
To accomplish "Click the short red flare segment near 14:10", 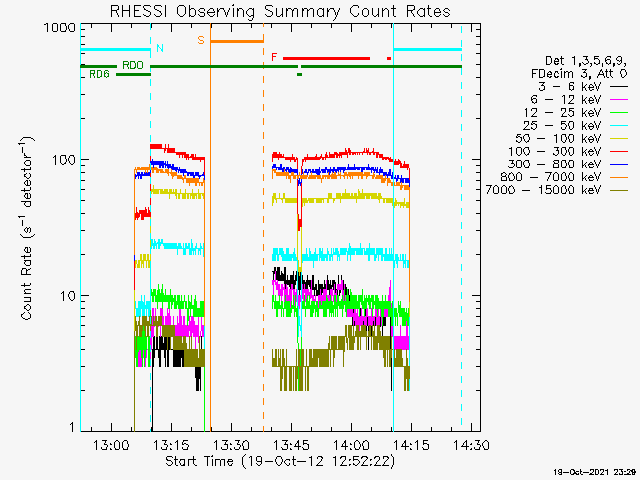I will click(389, 58).
